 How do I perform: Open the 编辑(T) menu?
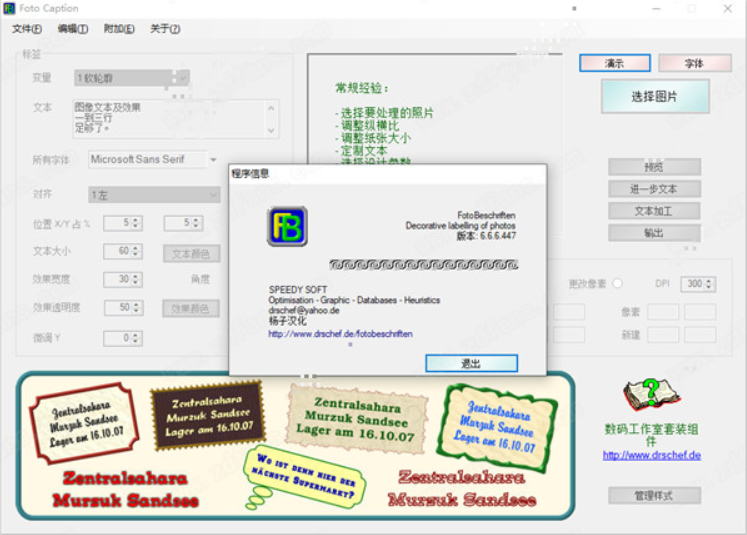[73, 29]
